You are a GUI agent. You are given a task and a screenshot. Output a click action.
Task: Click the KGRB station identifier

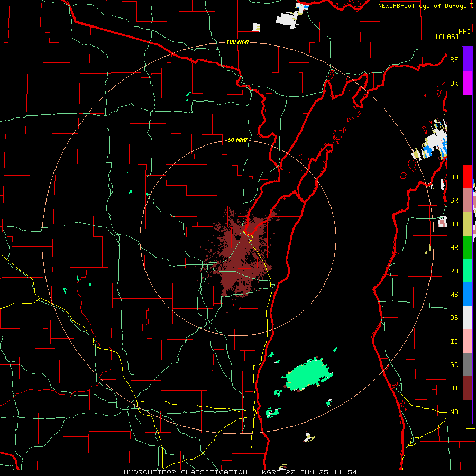[272, 472]
